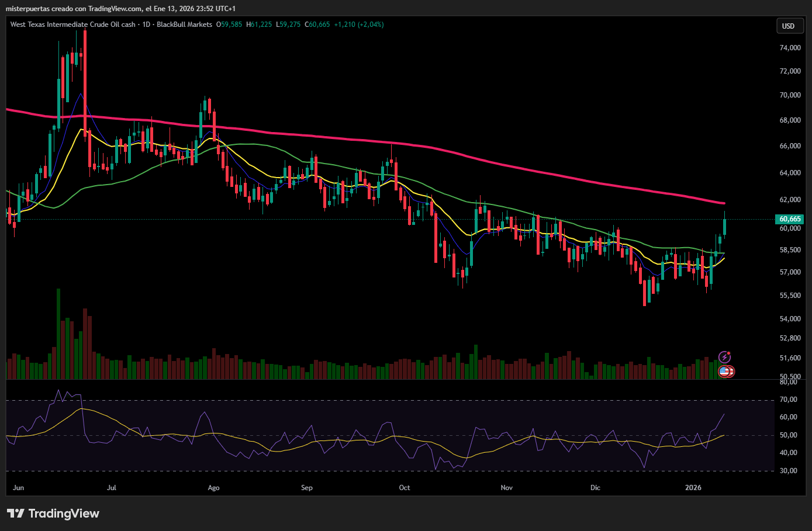Viewport: 812px width, 531px height.
Task: Click the Jul label on the time axis
Action: (x=112, y=488)
